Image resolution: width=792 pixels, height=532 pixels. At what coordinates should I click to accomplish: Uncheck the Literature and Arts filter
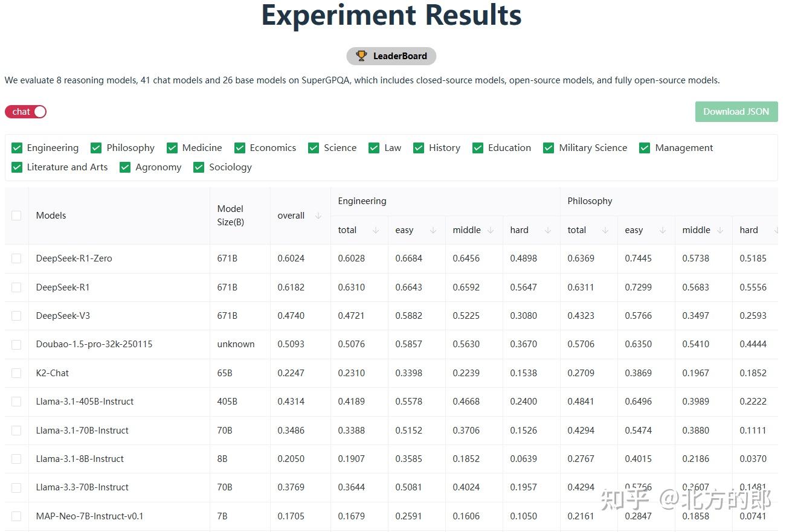pos(16,167)
